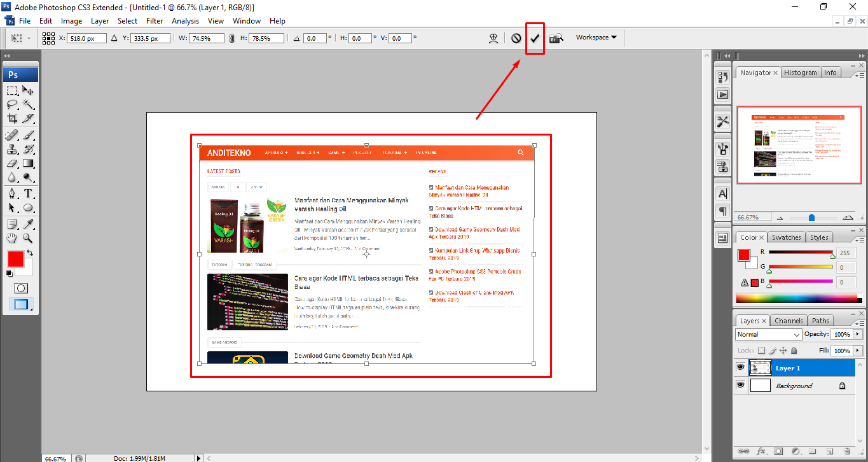Select the Crop tool
Viewport: 868px width, 462px height.
click(x=12, y=118)
